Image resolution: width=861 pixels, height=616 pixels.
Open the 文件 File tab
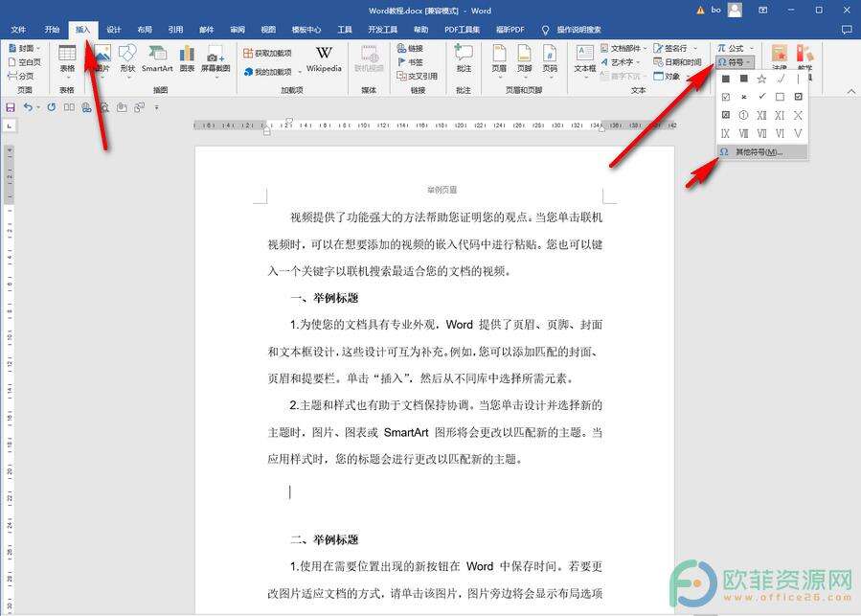(18, 30)
